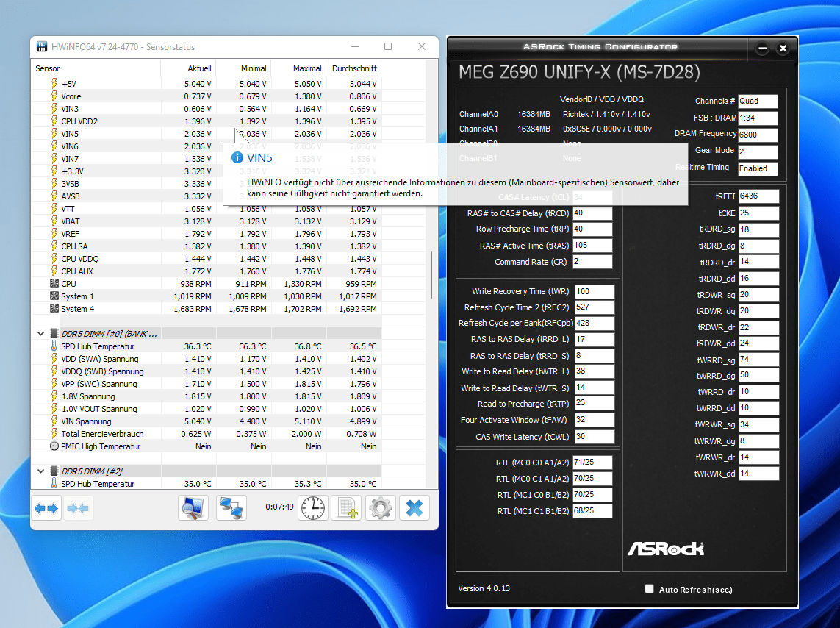Click the greyed collapse-arrows icon in HWiNFO toolbar

pyautogui.click(x=78, y=508)
